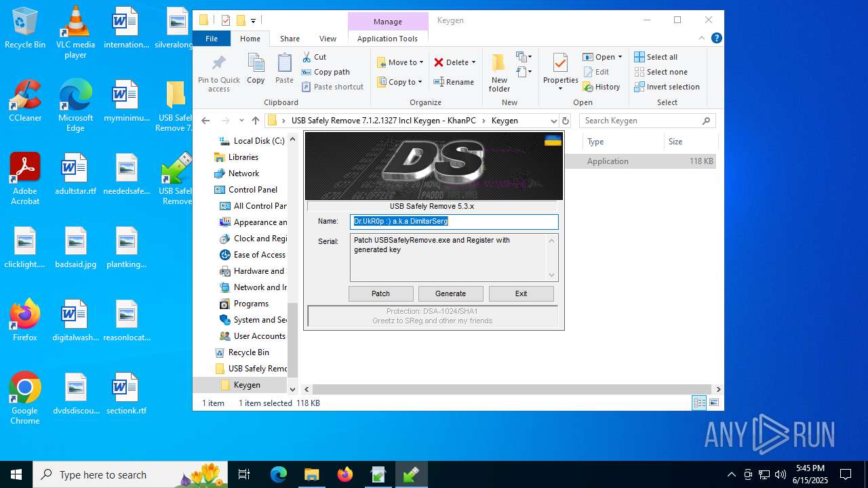Viewport: 868px width, 488px height.
Task: Sort by the Size column header
Action: 690,142
